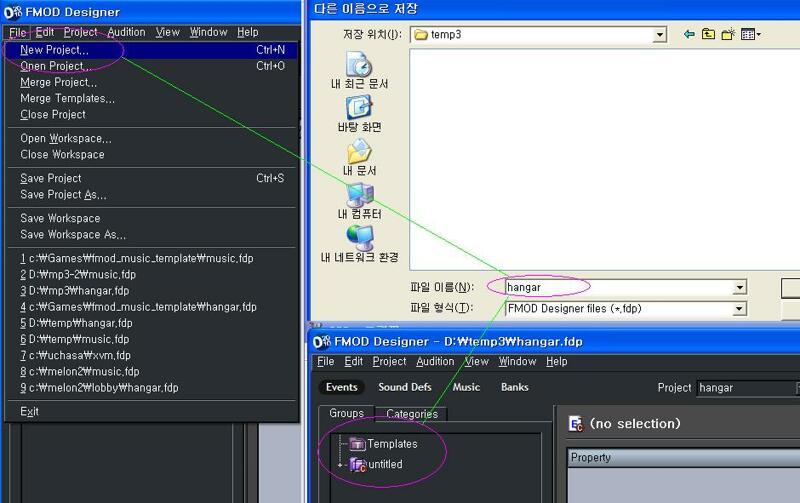Switch to the Banks tab
The width and height of the screenshot is (800, 503).
(x=515, y=387)
